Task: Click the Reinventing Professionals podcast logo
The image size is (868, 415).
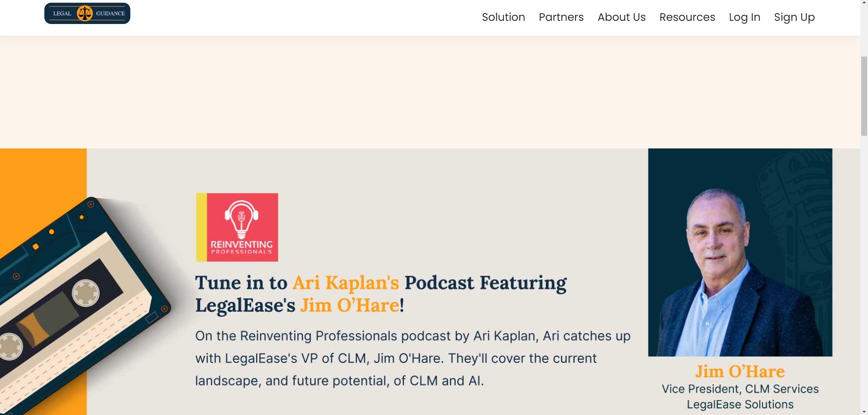Action: 237,227
